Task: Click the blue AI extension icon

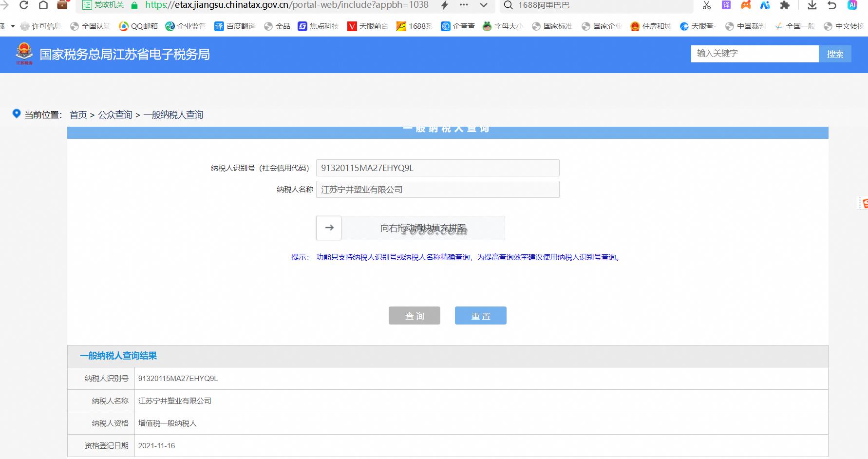Action: click(765, 5)
